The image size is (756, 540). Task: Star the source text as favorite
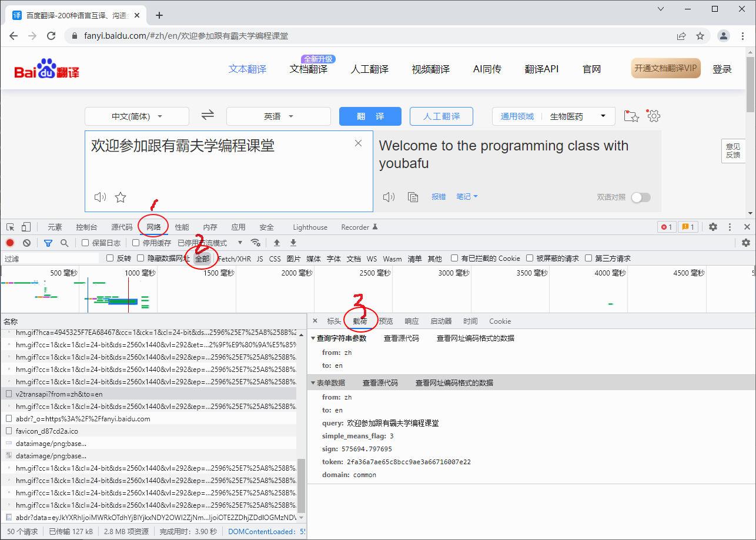pos(121,197)
